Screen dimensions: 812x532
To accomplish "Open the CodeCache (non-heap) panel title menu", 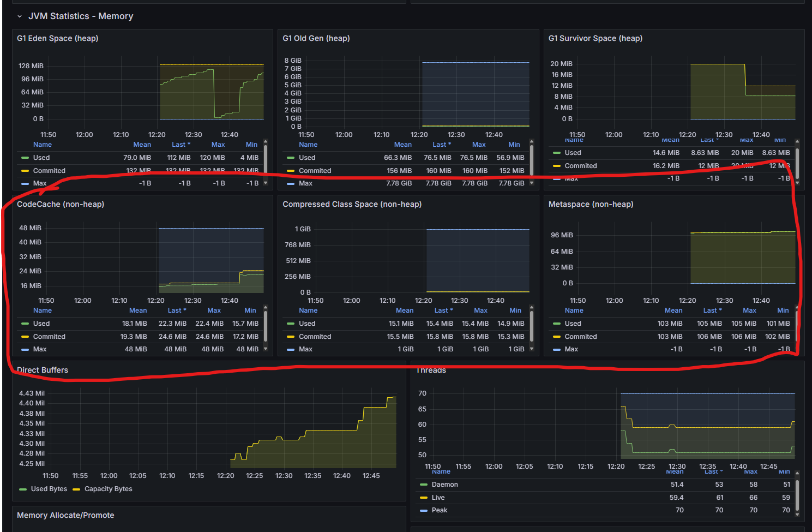I will 61,204.
